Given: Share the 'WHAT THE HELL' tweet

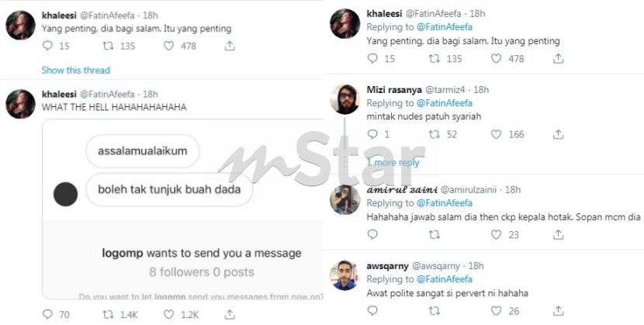Looking at the screenshot, I should 230,315.
